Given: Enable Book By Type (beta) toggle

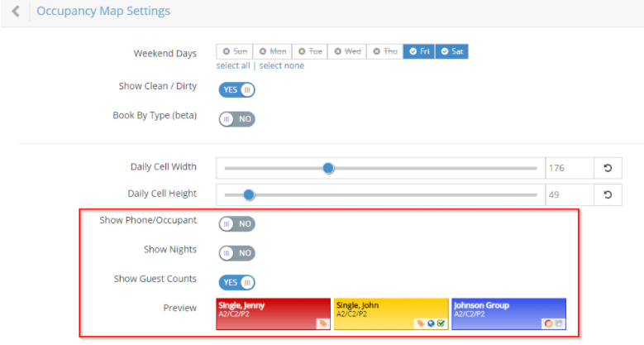Looking at the screenshot, I should point(236,118).
